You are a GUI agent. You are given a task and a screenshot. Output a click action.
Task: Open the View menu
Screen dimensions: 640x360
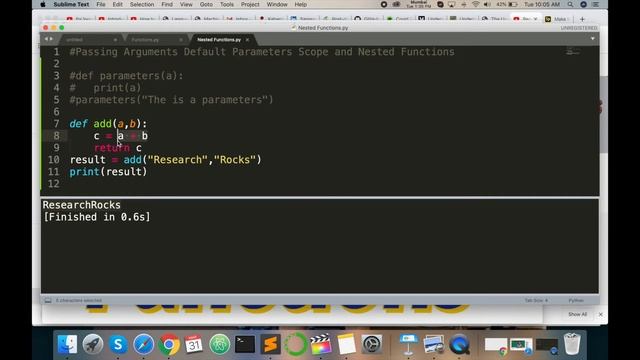tap(186, 4)
